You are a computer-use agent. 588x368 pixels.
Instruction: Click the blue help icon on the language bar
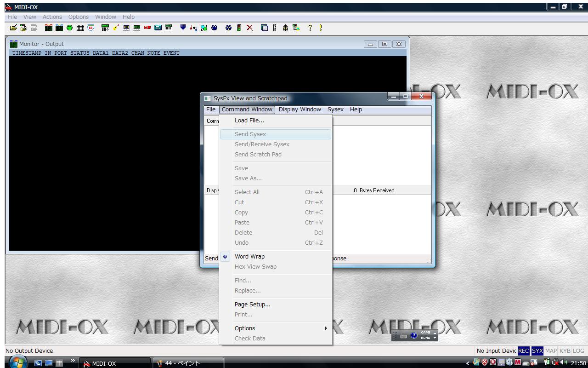(414, 335)
